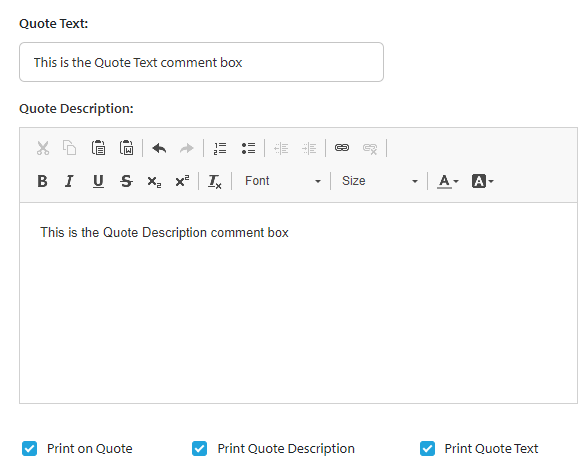Viewport: 586px width, 473px height.
Task: Toggle Underline text formatting
Action: (98, 181)
